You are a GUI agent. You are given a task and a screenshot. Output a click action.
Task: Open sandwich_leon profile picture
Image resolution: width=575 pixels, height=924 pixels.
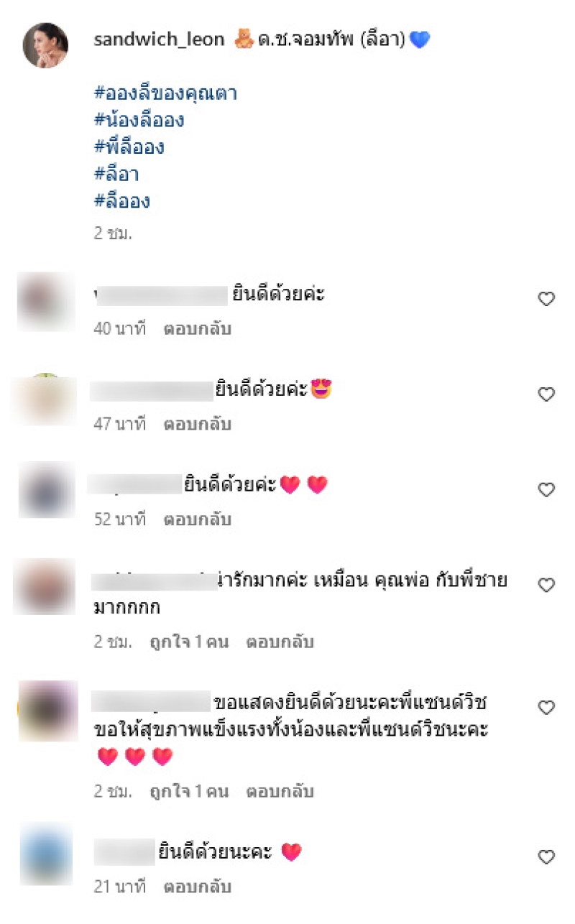45,45
